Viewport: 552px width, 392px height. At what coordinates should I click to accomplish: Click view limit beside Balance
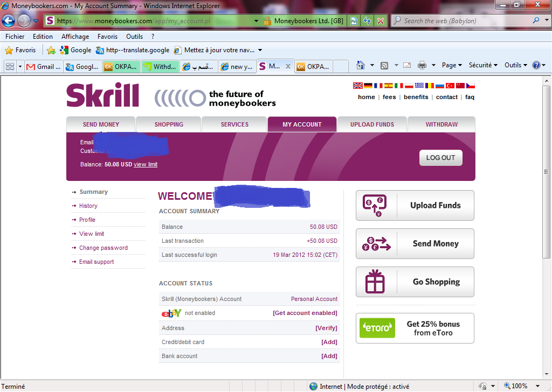click(x=146, y=165)
